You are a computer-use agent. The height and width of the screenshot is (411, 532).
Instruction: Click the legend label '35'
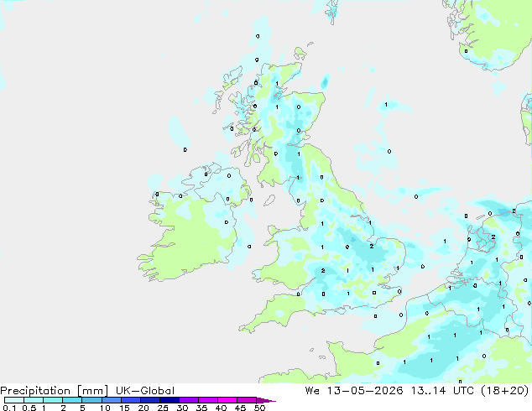click(x=201, y=408)
